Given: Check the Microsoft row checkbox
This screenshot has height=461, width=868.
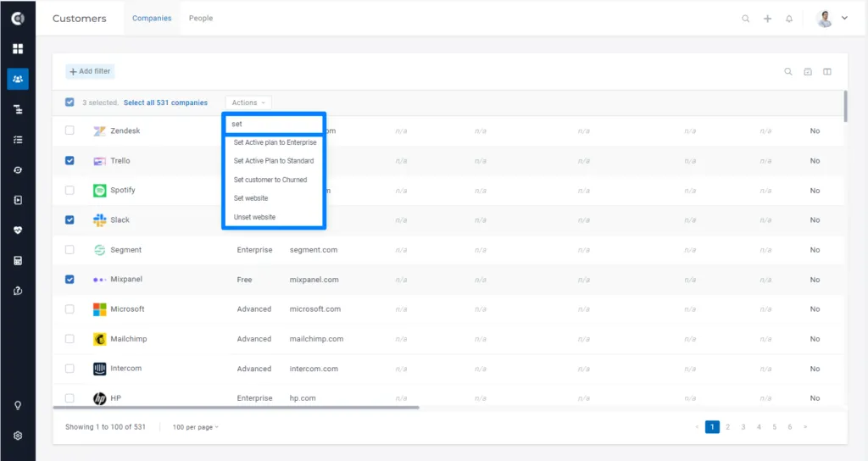Looking at the screenshot, I should pos(70,308).
